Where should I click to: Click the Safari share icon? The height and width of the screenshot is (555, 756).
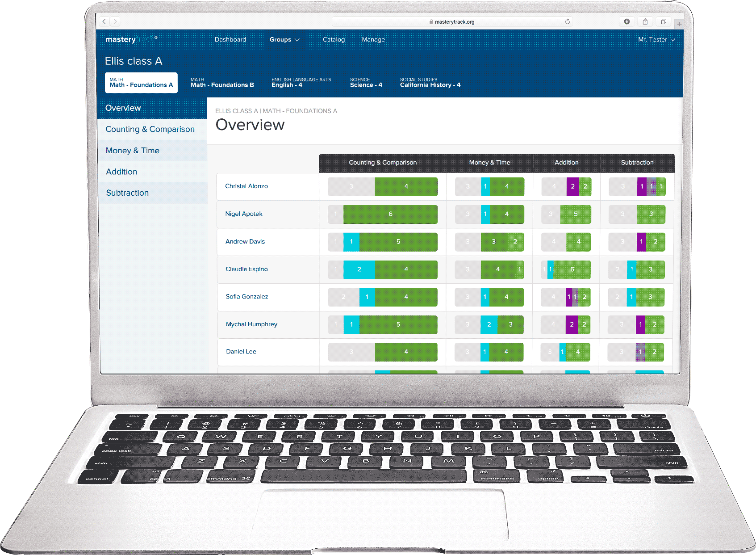coord(645,21)
